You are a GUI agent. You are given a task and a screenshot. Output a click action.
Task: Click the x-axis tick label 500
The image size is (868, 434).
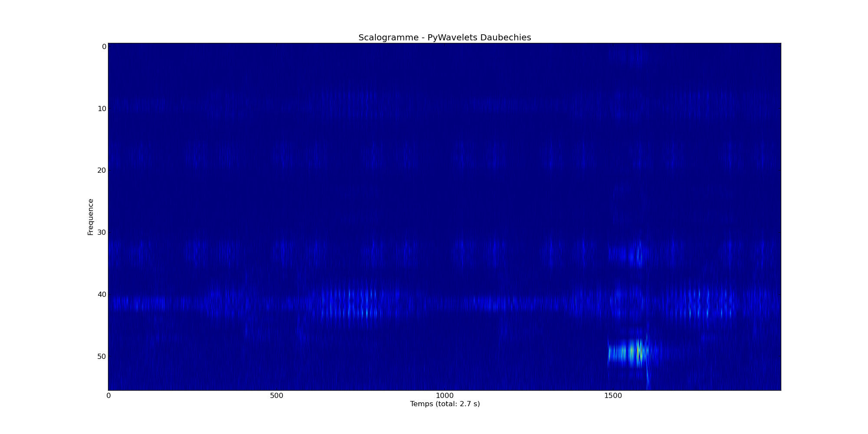276,396
